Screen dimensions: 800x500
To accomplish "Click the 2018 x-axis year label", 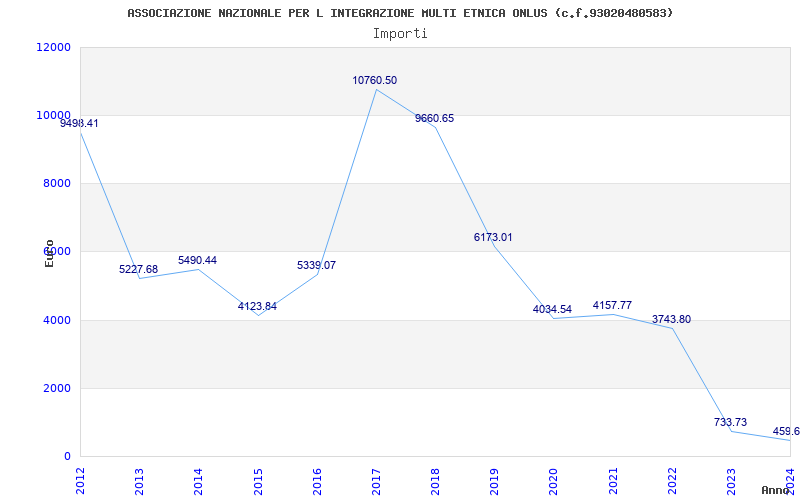I will coord(435,481).
